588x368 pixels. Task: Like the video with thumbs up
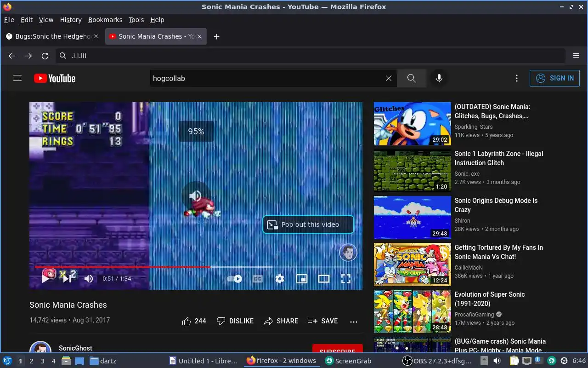194,321
